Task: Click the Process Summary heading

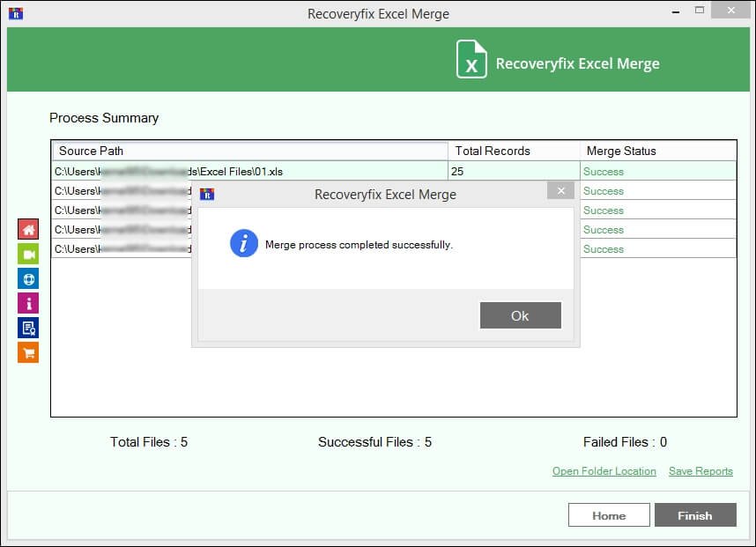Action: point(104,118)
